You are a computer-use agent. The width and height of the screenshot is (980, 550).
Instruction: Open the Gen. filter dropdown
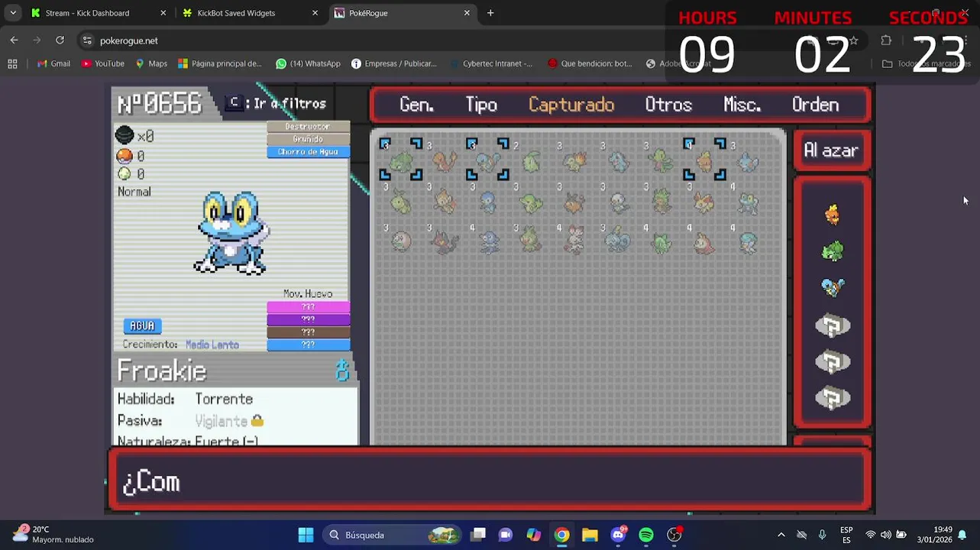click(x=416, y=105)
